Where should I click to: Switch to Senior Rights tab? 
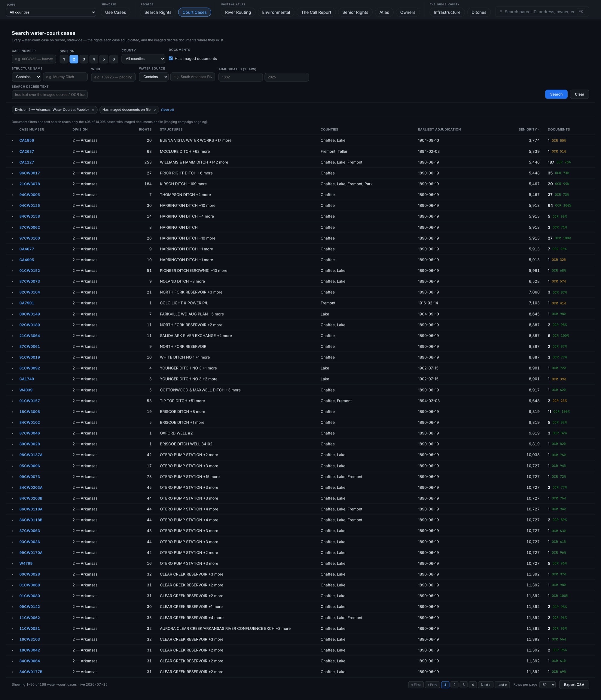click(x=355, y=13)
